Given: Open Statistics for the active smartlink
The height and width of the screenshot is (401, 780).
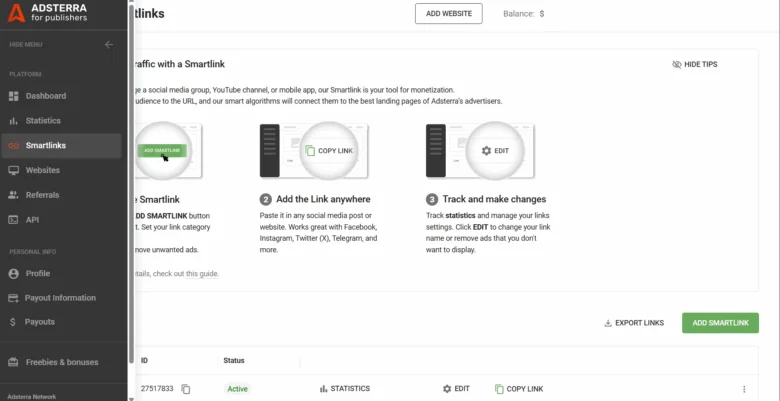Looking at the screenshot, I should click(x=345, y=389).
